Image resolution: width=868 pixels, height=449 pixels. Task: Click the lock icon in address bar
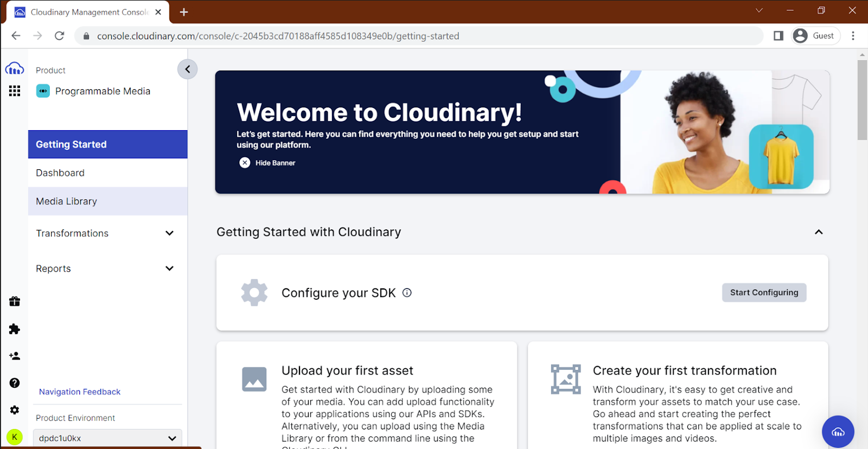click(86, 36)
